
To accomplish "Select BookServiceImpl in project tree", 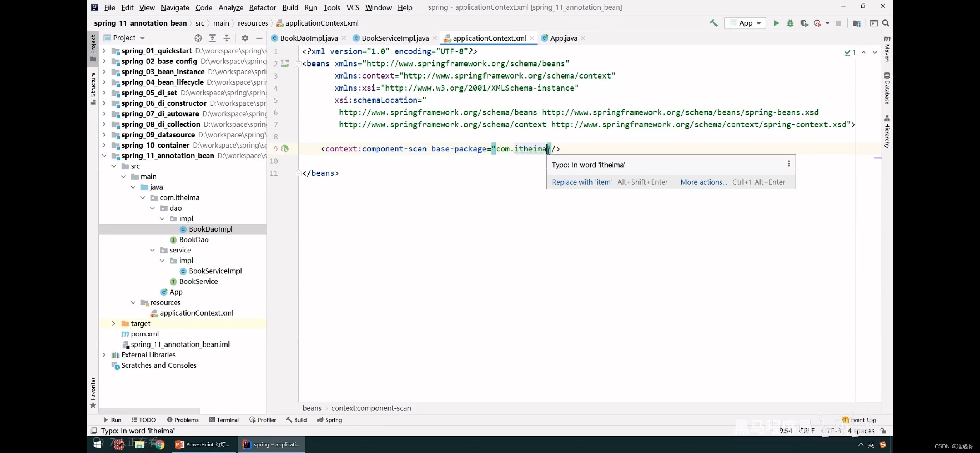I will click(215, 271).
